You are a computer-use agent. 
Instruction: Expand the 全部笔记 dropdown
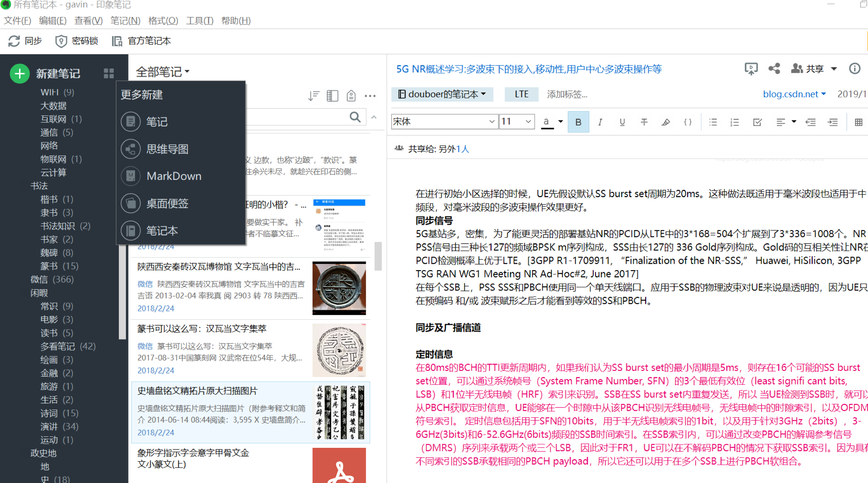pos(163,72)
